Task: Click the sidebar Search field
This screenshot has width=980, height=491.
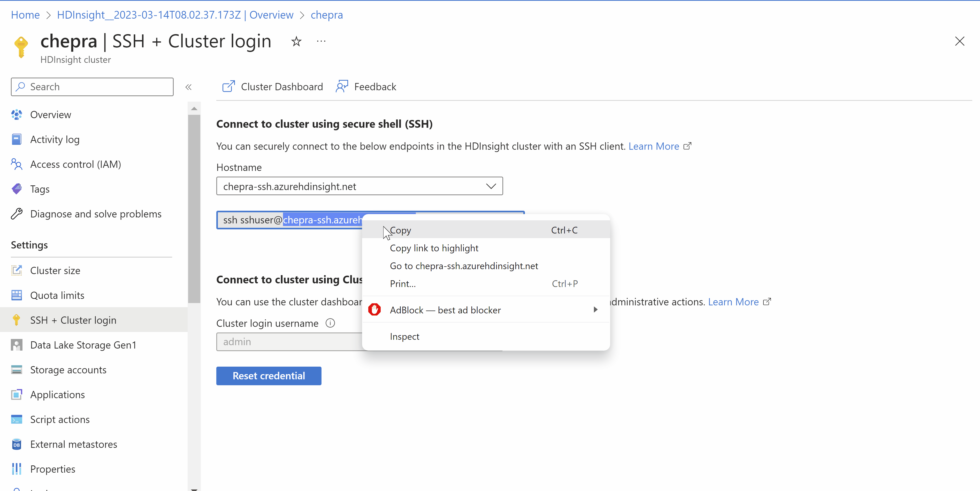Action: [x=92, y=87]
